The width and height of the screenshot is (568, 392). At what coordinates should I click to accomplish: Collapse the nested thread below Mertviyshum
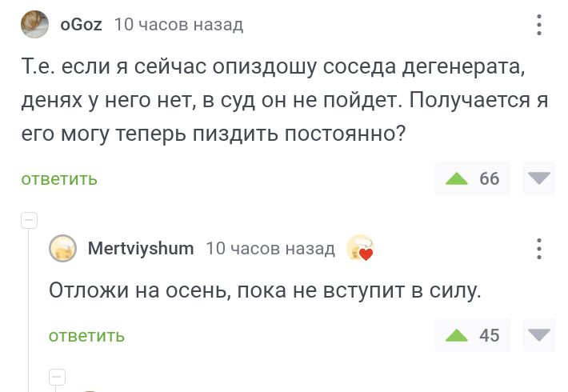pyautogui.click(x=57, y=376)
